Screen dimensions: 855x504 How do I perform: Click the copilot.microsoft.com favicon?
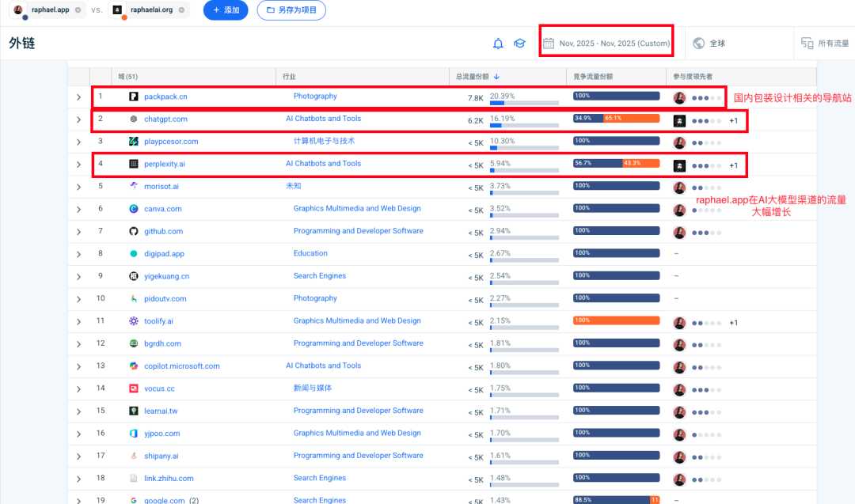click(134, 366)
